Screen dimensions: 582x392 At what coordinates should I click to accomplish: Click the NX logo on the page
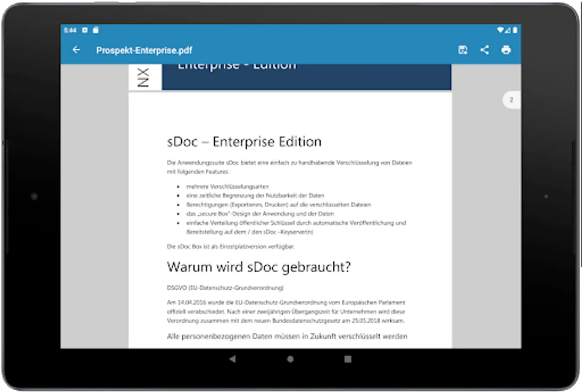click(143, 78)
